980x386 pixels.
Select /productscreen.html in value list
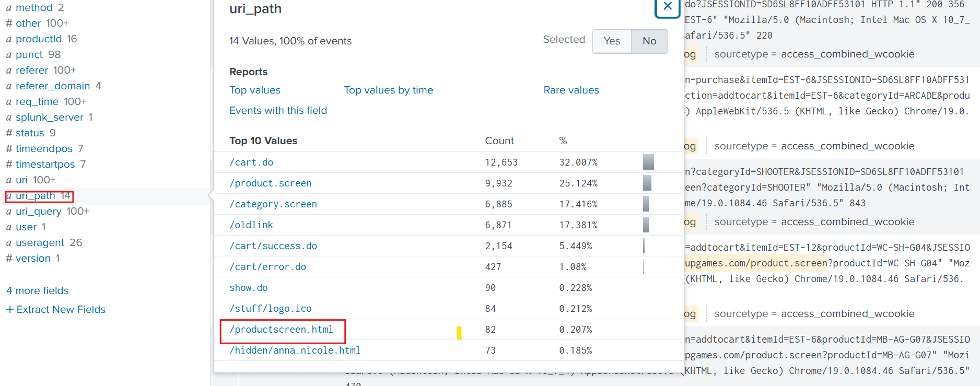pyautogui.click(x=281, y=330)
